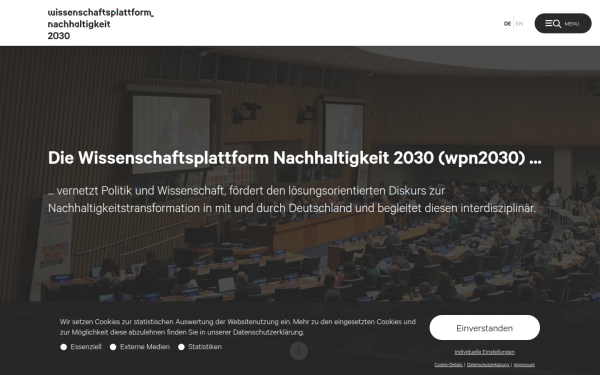Image resolution: width=600 pixels, height=375 pixels.
Task: Accept cookies with Einverstanden button
Action: pyautogui.click(x=484, y=328)
